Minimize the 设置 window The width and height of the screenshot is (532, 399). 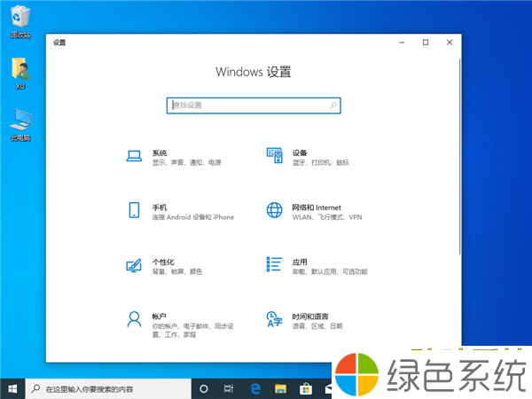(x=402, y=43)
